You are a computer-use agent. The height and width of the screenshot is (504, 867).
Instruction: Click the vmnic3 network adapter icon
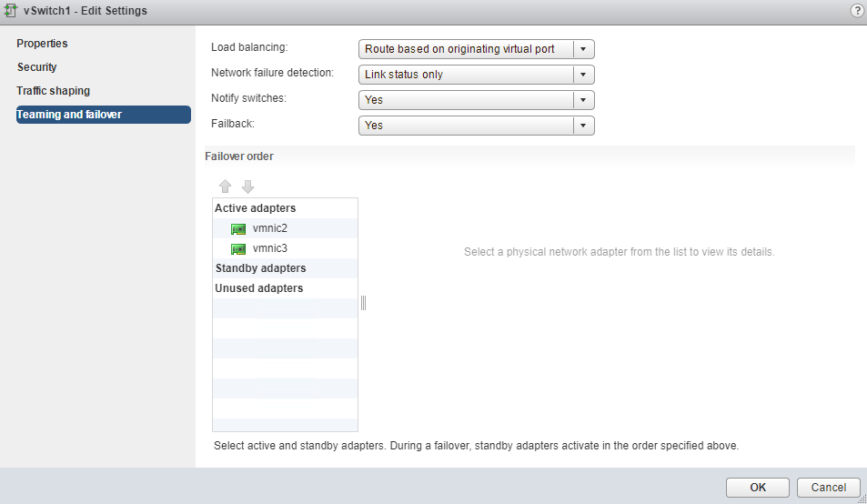pos(238,249)
